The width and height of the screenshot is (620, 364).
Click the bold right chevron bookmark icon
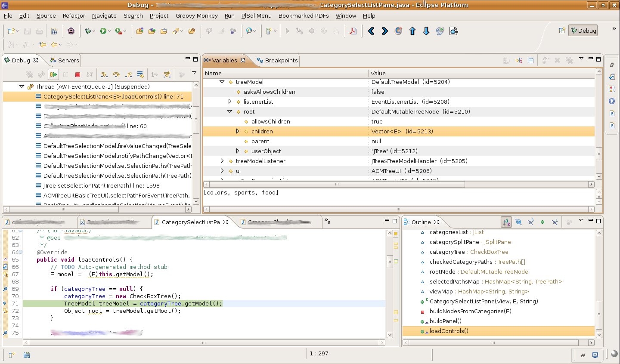[x=385, y=31]
